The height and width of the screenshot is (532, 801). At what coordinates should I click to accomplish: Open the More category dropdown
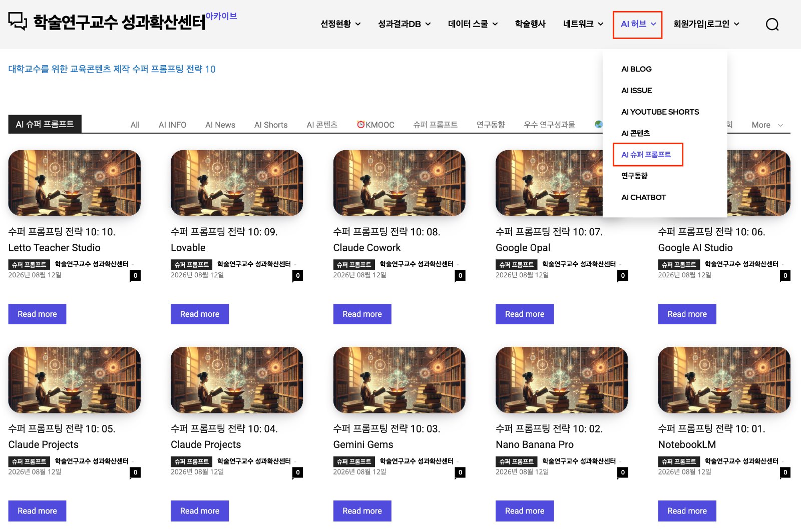767,125
